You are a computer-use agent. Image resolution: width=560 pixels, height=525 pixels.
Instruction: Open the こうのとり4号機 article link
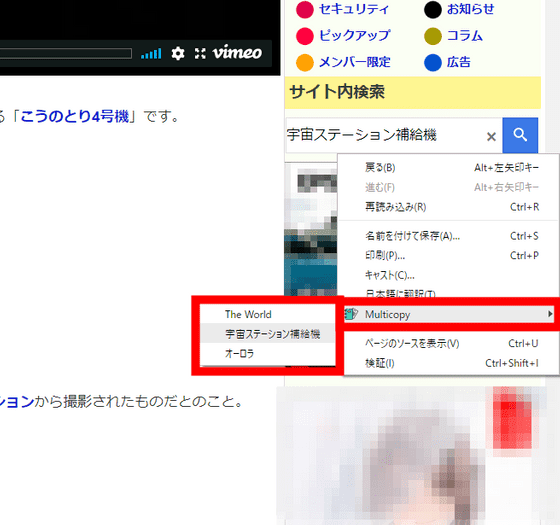tap(75, 116)
